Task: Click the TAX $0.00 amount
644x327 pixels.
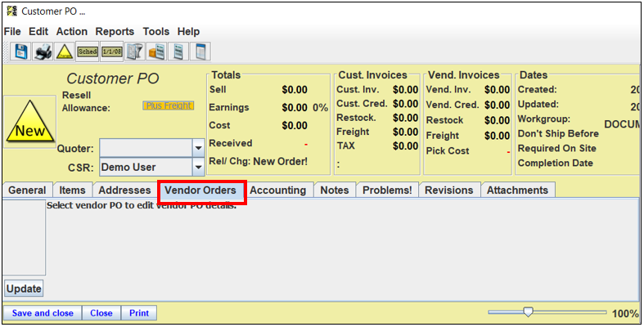Action: coord(405,146)
